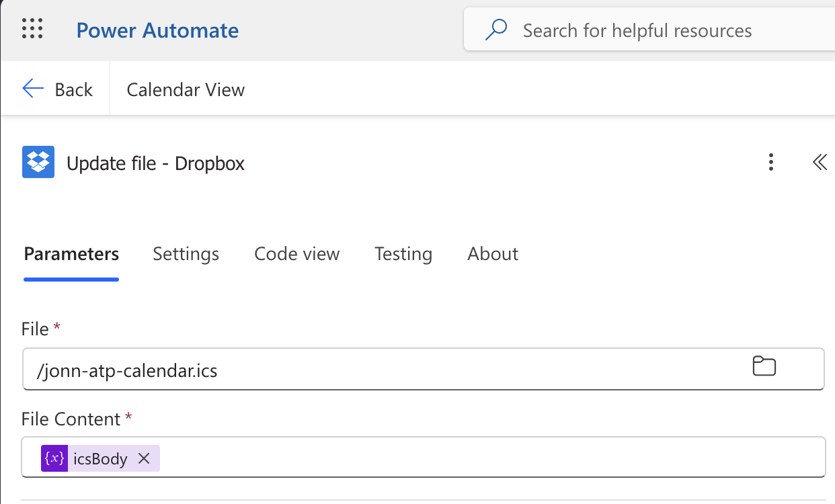The image size is (835, 504).
Task: Select the Update file - Dropbox title
Action: click(155, 163)
